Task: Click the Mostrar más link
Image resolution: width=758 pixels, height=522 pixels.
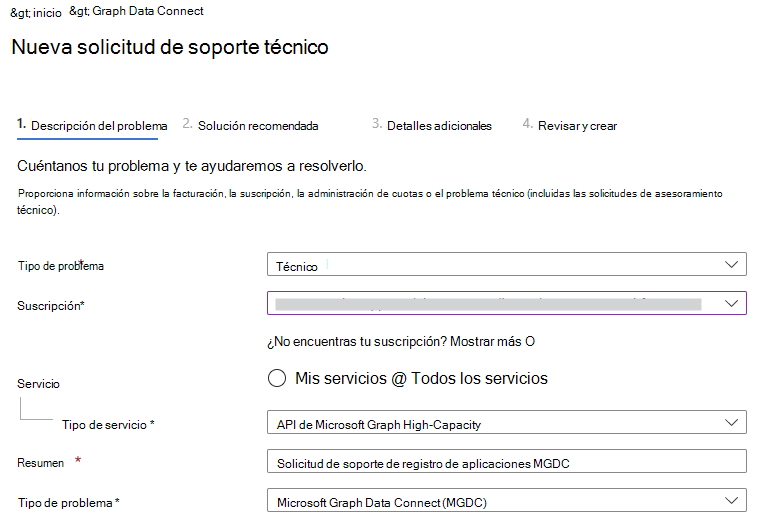Action: coord(485,341)
